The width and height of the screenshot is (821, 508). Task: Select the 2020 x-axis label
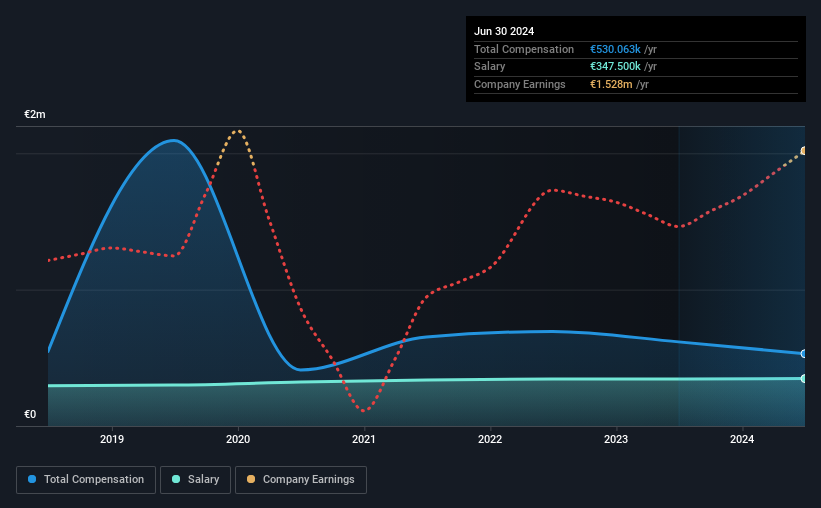238,439
